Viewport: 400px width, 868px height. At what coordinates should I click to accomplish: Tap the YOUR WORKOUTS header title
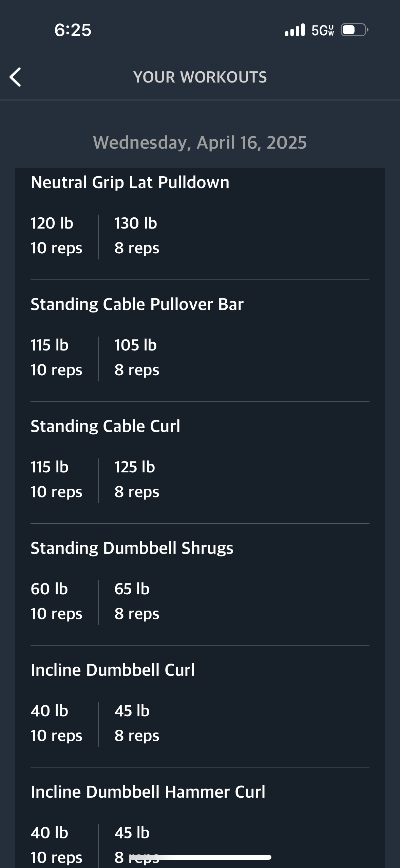click(200, 77)
